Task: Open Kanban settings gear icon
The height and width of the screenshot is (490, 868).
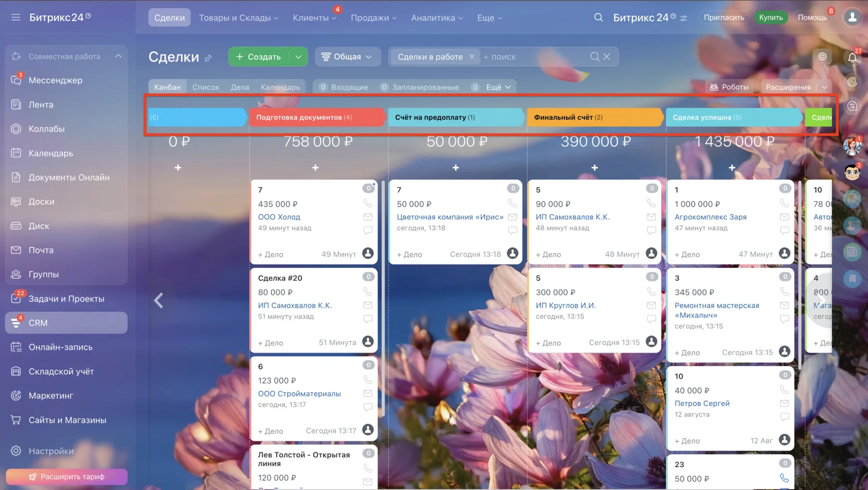Action: point(823,57)
